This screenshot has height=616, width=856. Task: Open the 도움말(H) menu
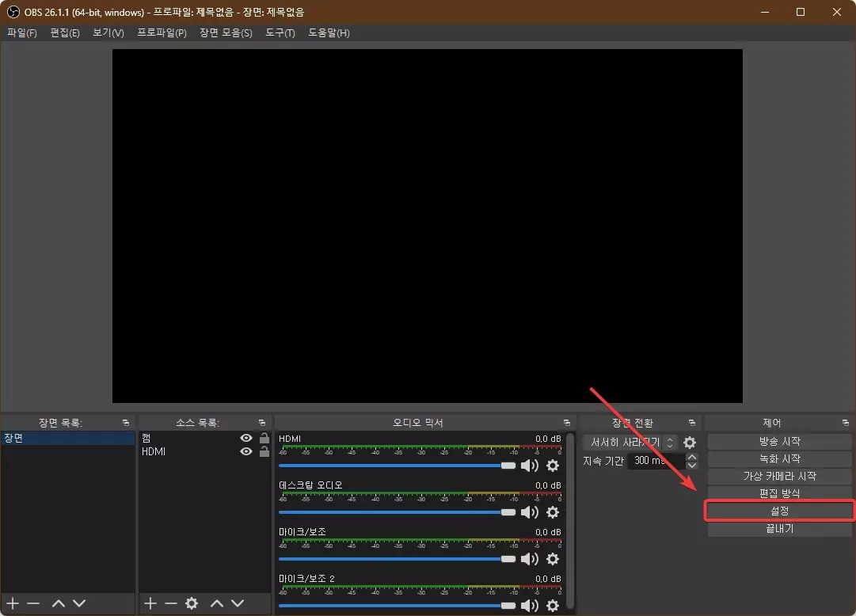[x=329, y=32]
